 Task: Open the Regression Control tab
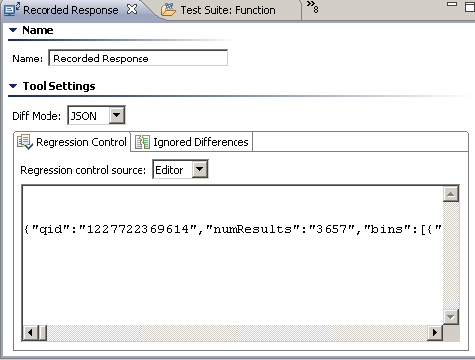pyautogui.click(x=72, y=142)
